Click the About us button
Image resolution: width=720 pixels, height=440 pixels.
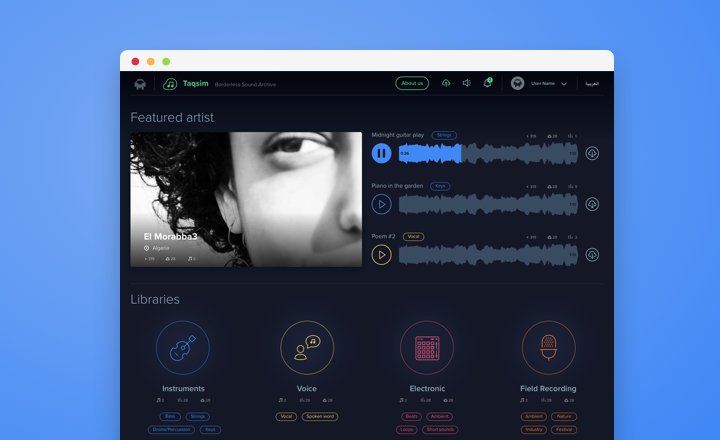tap(412, 84)
